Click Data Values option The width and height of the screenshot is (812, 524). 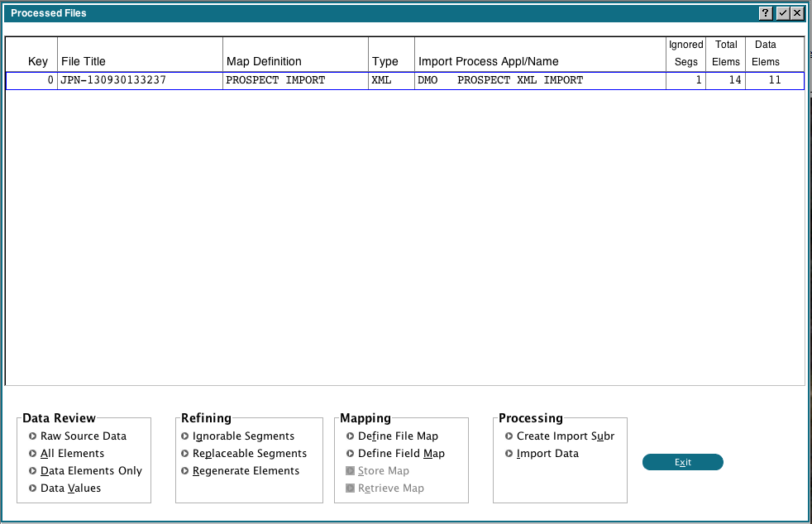click(70, 488)
